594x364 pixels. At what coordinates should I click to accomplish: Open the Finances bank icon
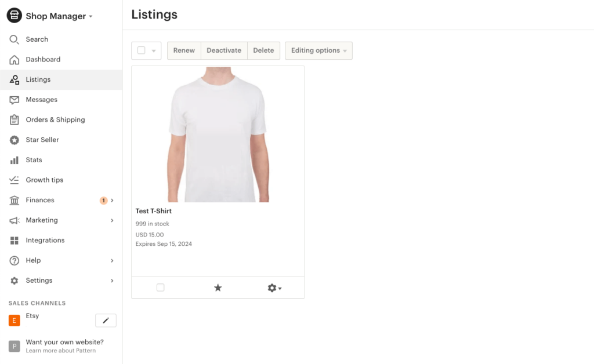pos(14,200)
